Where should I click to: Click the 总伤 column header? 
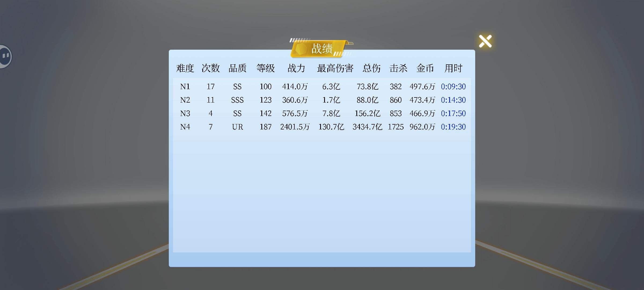click(x=371, y=68)
